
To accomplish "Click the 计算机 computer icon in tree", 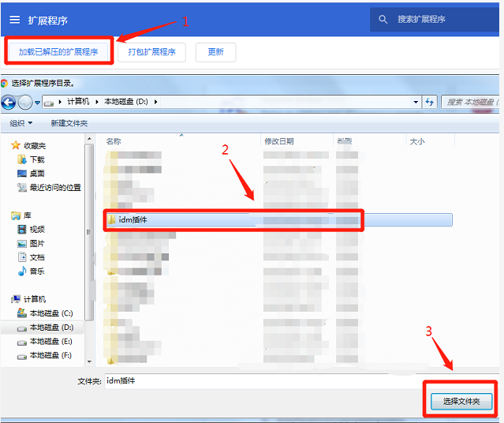I will (16, 299).
